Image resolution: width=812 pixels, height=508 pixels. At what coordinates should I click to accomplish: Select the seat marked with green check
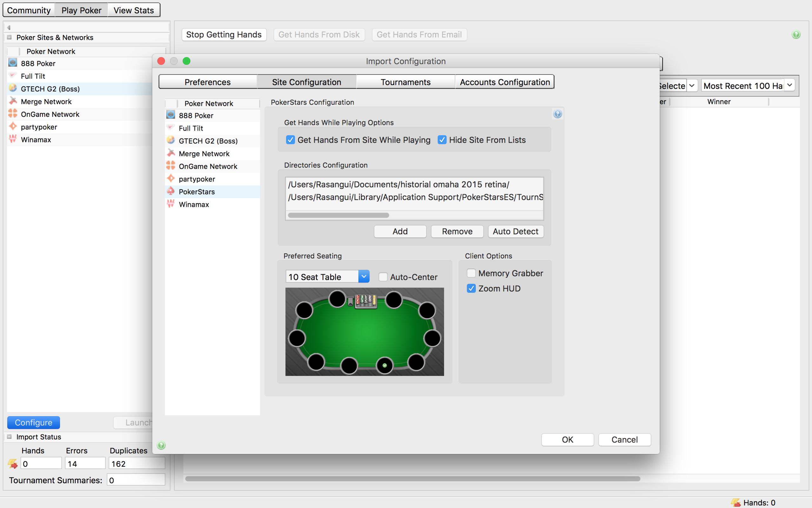(385, 365)
